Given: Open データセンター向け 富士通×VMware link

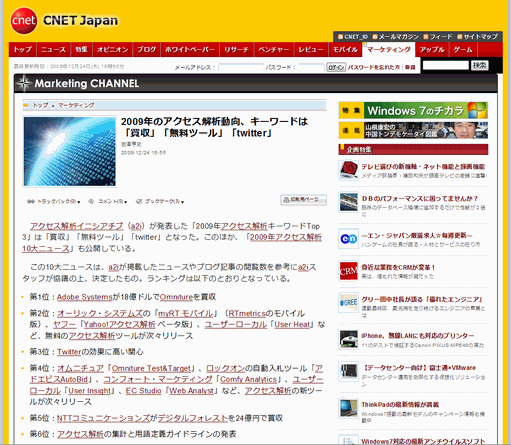Looking at the screenshot, I should pos(420,368).
